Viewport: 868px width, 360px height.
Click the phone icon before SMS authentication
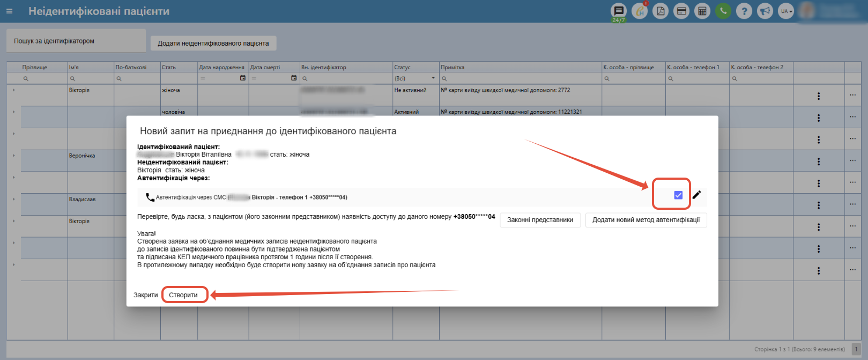coord(150,197)
